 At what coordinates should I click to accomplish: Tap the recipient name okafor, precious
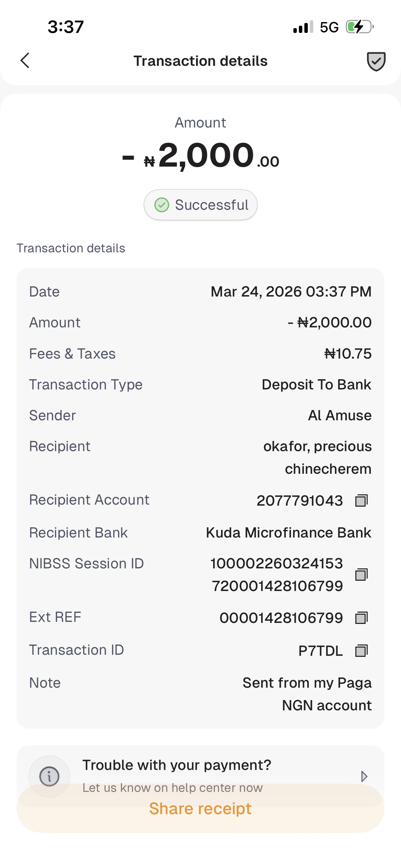[x=317, y=446]
